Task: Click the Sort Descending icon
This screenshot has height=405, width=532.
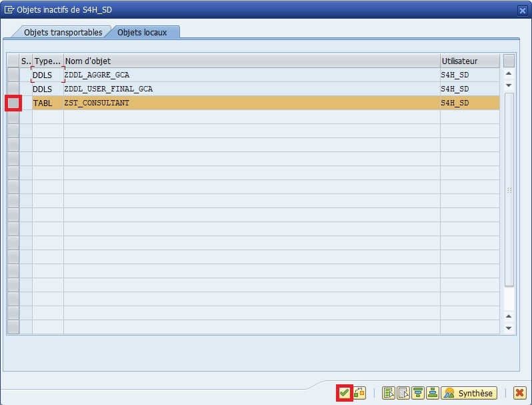Action: 433,393
